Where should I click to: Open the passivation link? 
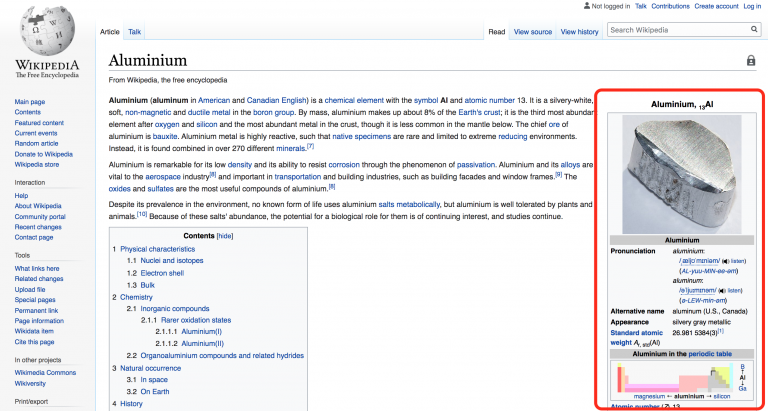click(x=476, y=165)
